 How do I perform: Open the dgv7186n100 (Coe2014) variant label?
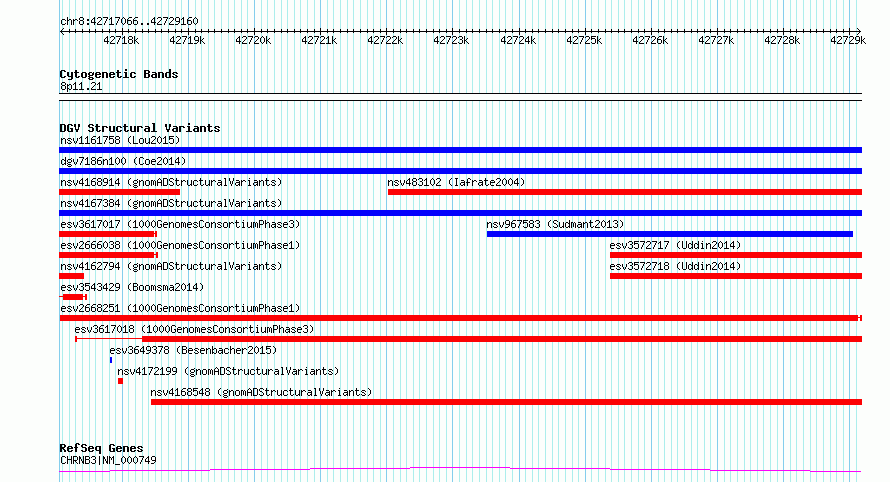(123, 161)
